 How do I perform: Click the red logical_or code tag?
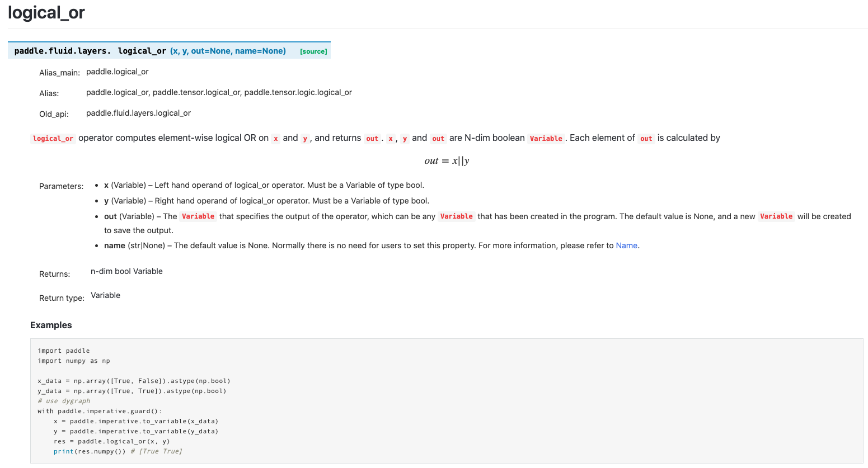click(53, 139)
